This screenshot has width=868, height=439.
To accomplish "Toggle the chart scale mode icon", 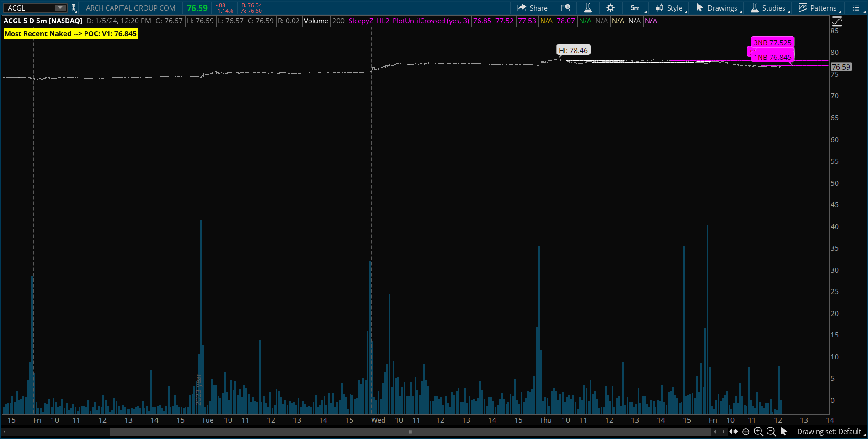I will coord(837,21).
